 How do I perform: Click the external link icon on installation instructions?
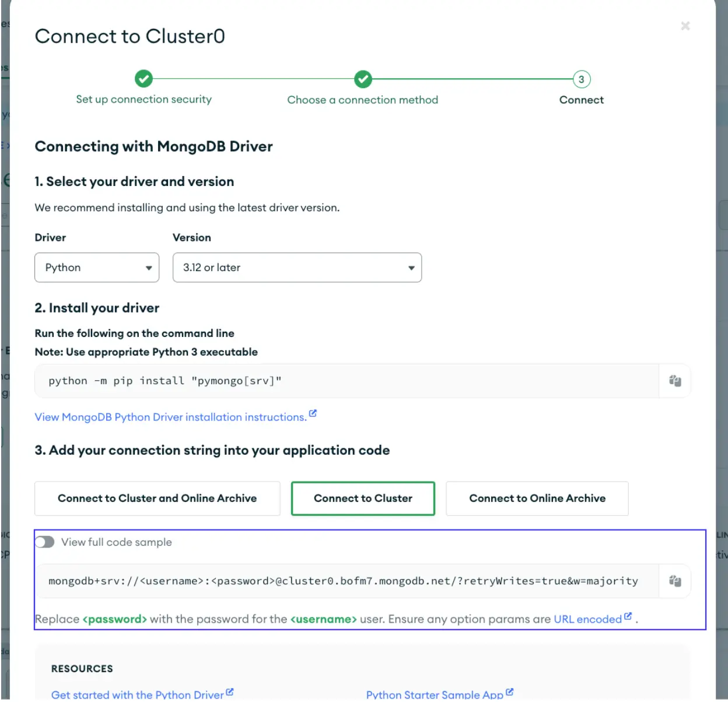pyautogui.click(x=313, y=413)
